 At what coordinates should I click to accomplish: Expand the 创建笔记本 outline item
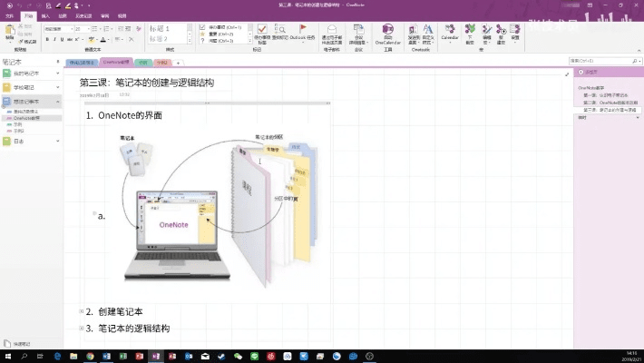pyautogui.click(x=81, y=311)
